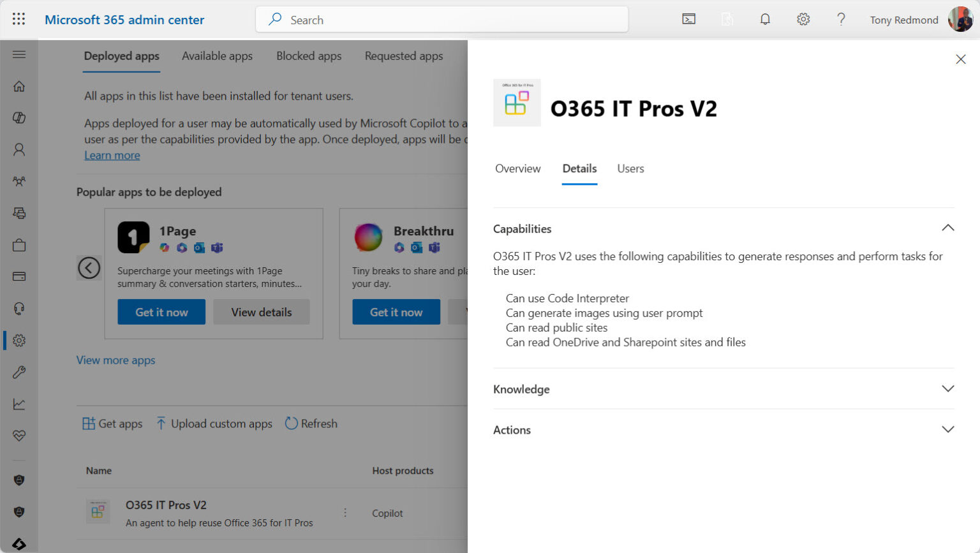Click the Search input field

[442, 20]
